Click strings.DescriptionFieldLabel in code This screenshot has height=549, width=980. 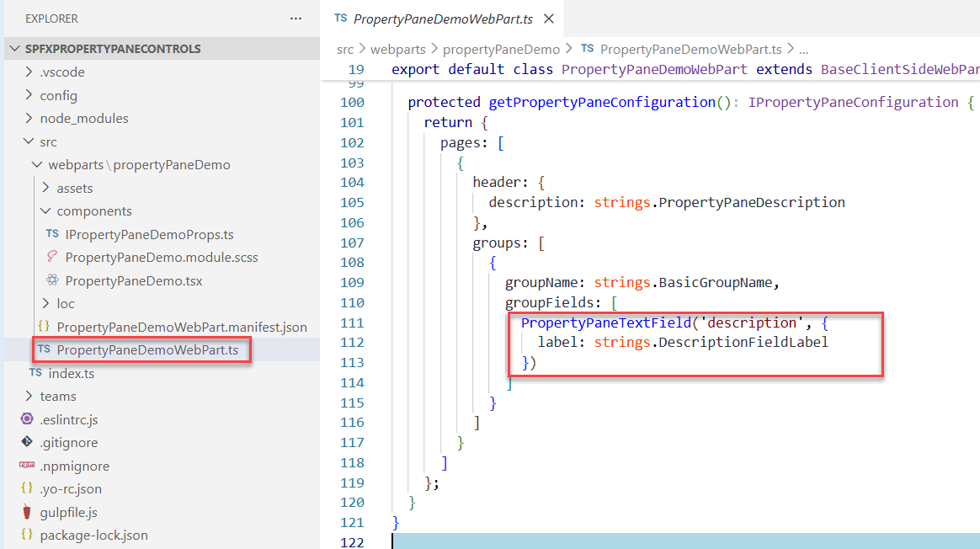pyautogui.click(x=711, y=343)
